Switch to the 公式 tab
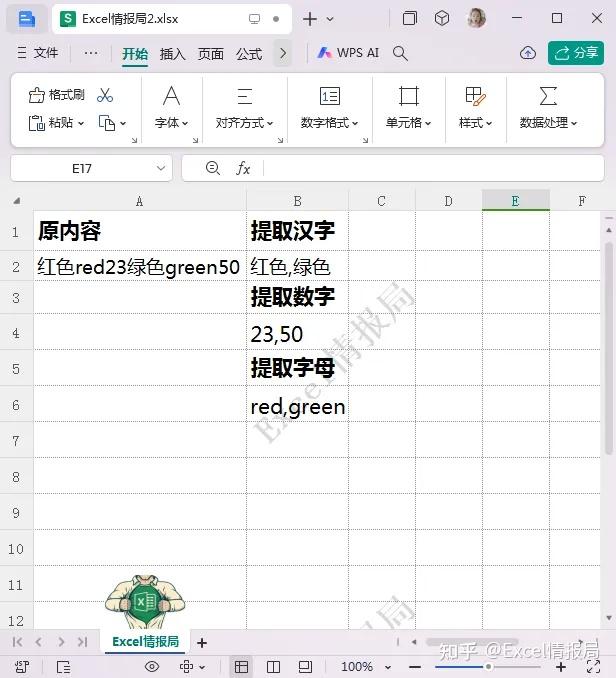Screen dimensions: 616x678 [x=249, y=54]
